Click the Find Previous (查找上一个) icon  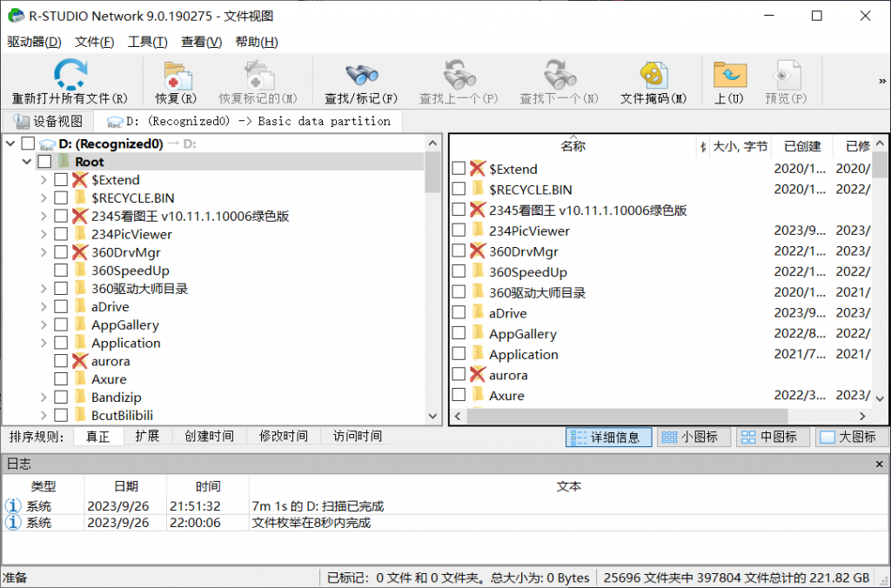459,75
